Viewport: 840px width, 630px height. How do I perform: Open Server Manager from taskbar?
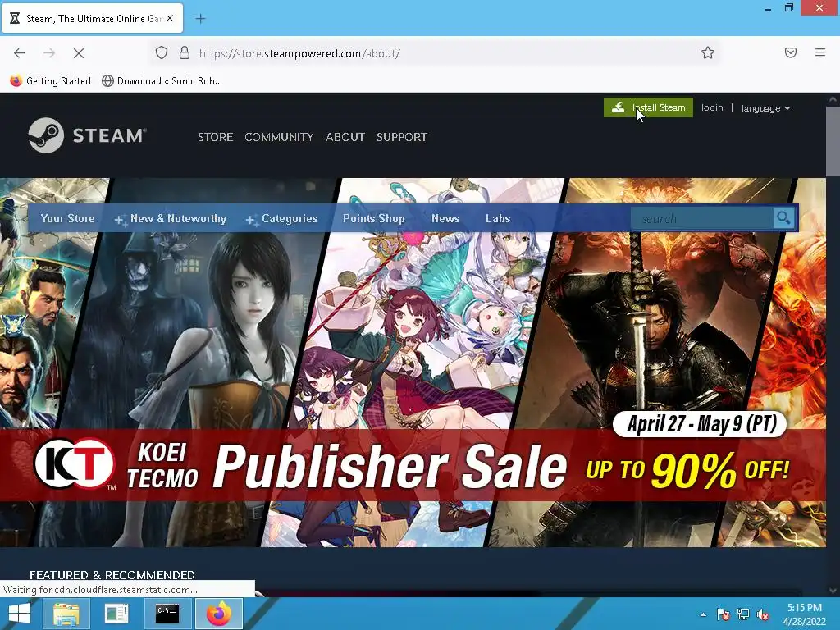[x=116, y=614]
